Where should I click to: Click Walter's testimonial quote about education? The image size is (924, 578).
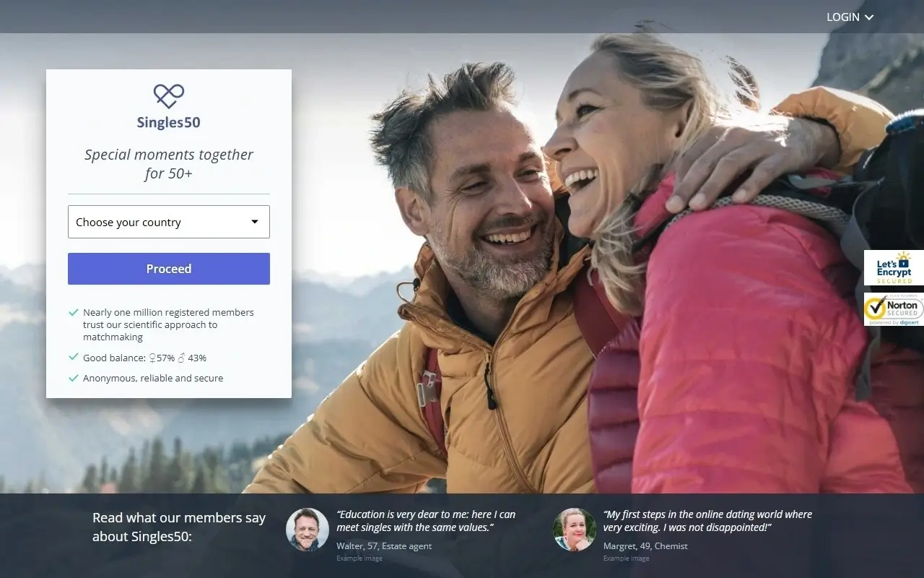click(x=426, y=521)
